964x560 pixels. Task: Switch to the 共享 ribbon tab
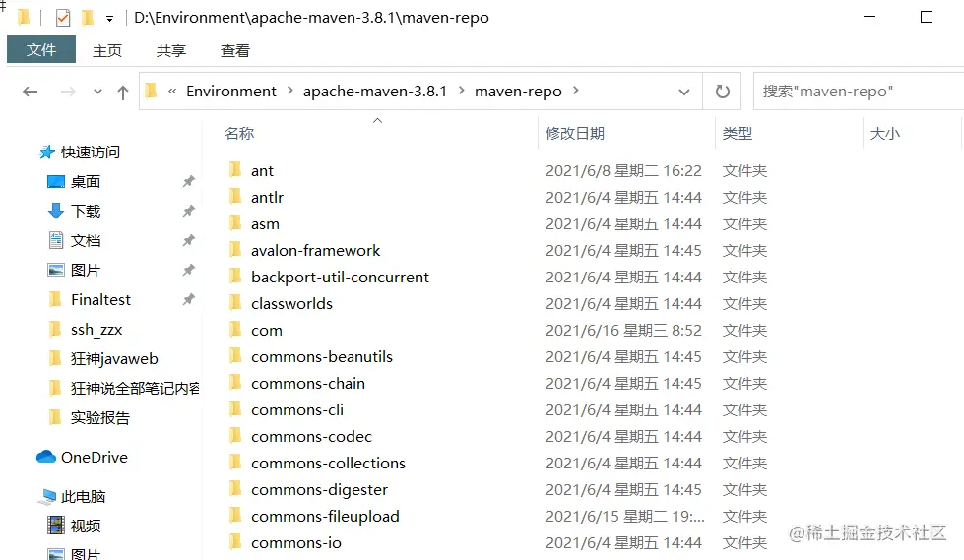point(171,50)
